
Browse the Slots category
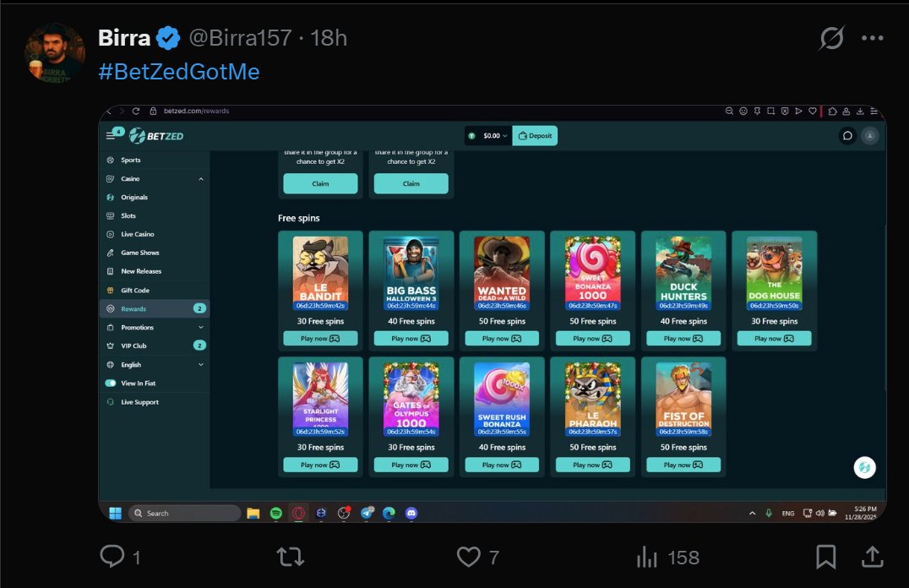[x=128, y=215]
